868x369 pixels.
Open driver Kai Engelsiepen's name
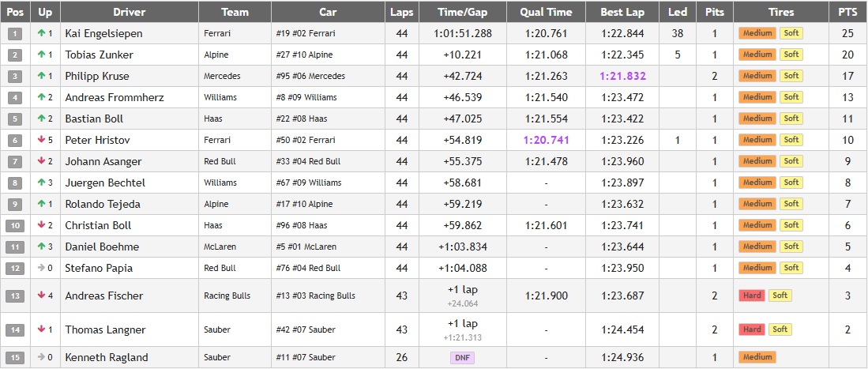tap(104, 34)
